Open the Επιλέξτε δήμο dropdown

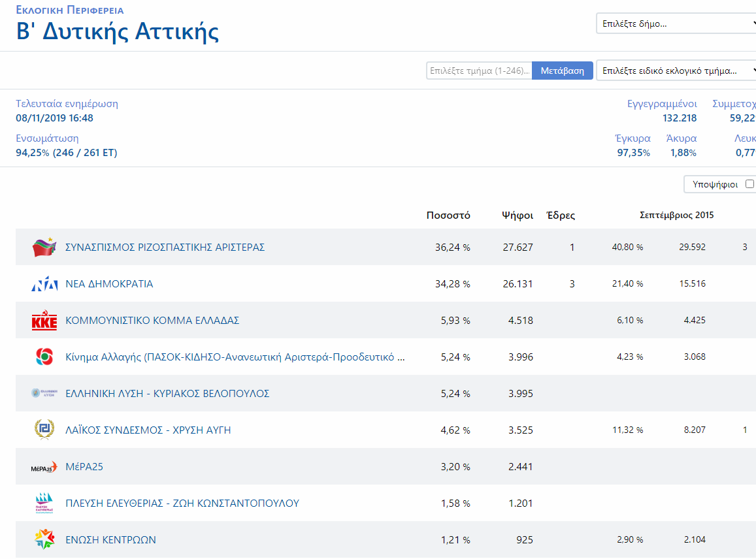(676, 24)
